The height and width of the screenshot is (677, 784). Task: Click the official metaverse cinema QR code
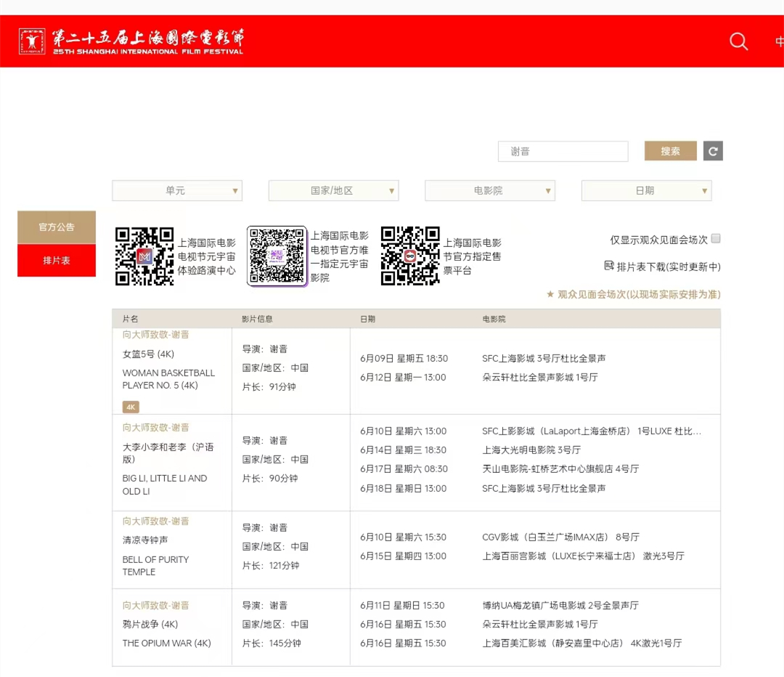[277, 256]
